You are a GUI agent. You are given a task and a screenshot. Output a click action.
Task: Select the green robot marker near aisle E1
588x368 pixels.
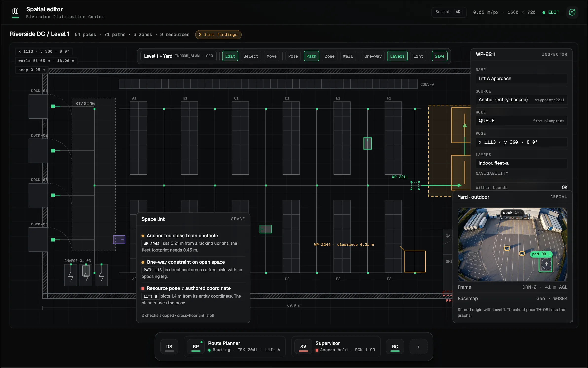point(367,143)
